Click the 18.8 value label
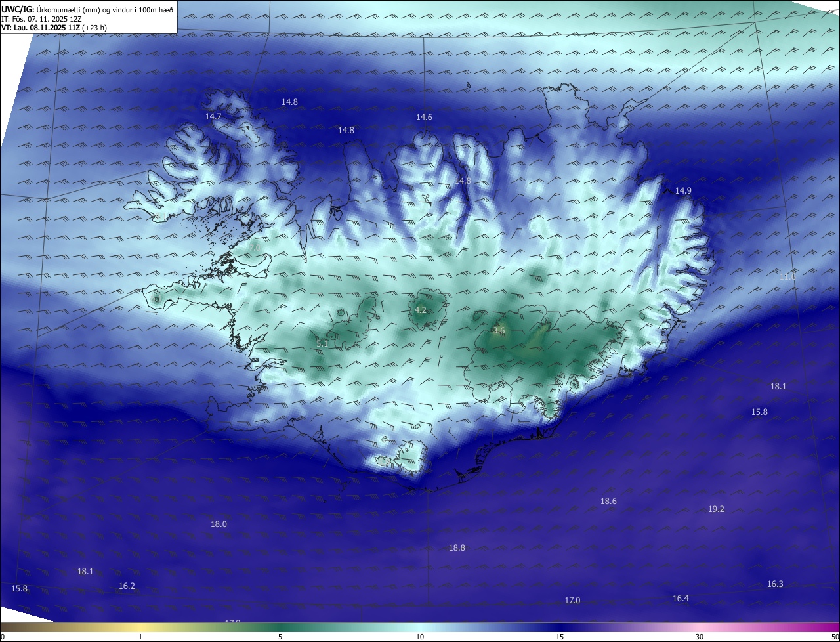Screen dimensions: 840x642 [457, 547]
